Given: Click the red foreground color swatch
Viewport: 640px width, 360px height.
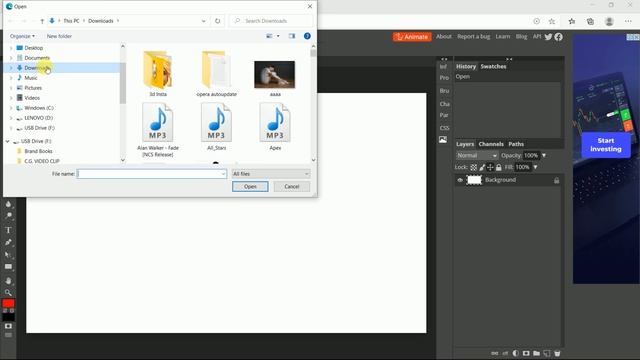Looking at the screenshot, I should pos(8,303).
